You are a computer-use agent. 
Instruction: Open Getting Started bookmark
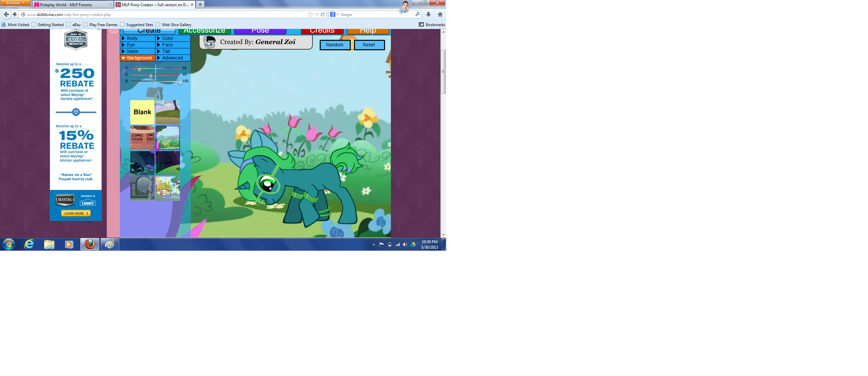click(x=47, y=24)
